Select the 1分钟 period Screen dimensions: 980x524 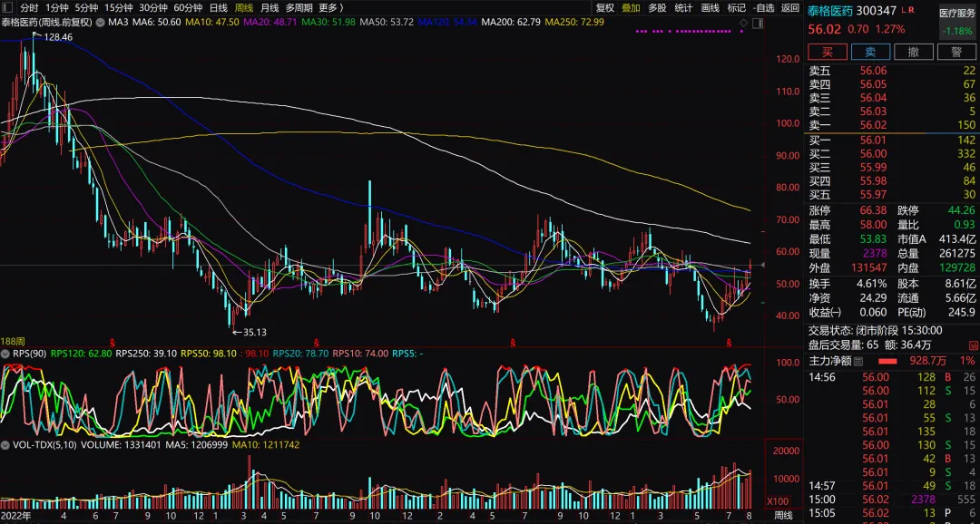pos(57,8)
